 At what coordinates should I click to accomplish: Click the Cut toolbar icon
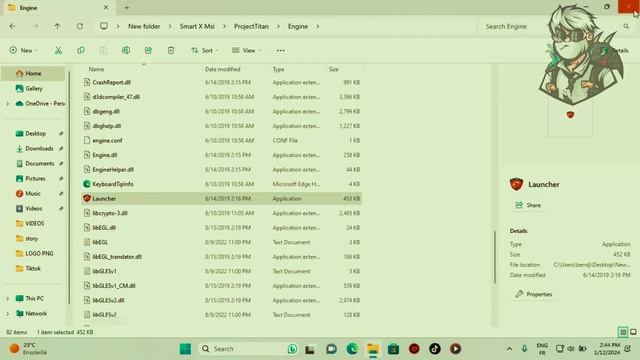tap(58, 50)
